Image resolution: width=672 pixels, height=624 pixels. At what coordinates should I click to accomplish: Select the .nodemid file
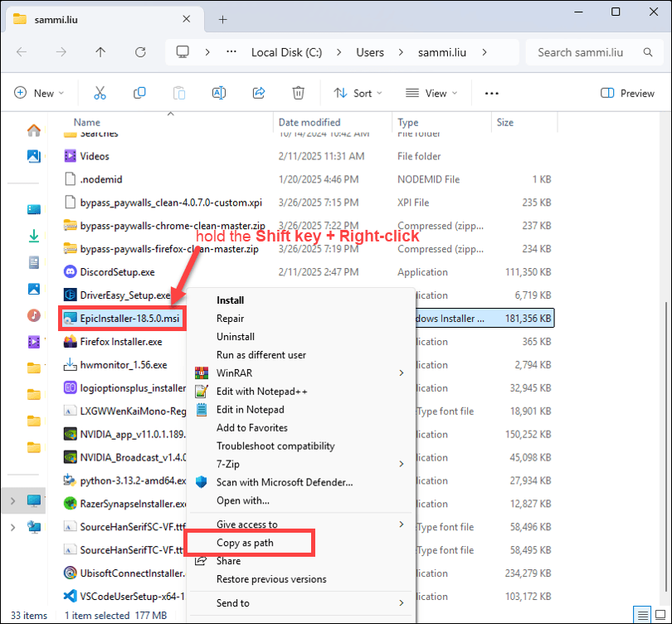coord(101,179)
